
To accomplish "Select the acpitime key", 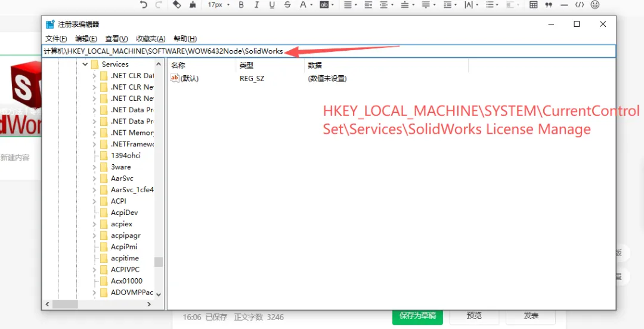I will point(125,259).
